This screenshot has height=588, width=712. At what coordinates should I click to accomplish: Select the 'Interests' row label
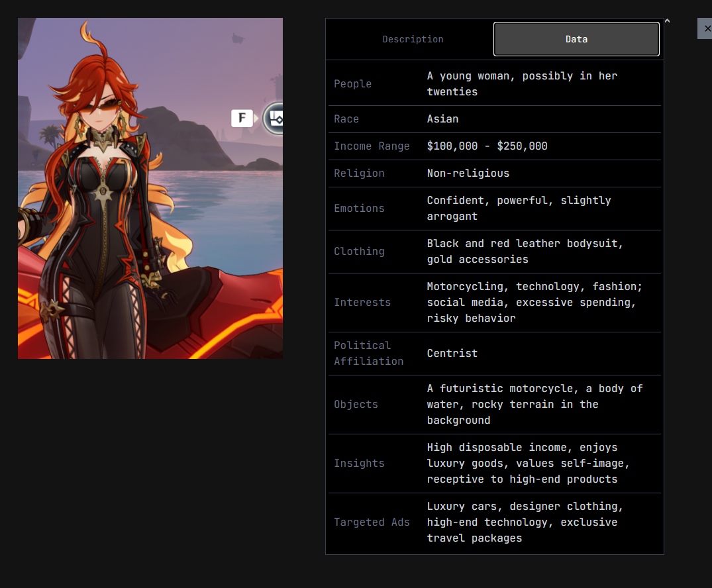(x=362, y=303)
